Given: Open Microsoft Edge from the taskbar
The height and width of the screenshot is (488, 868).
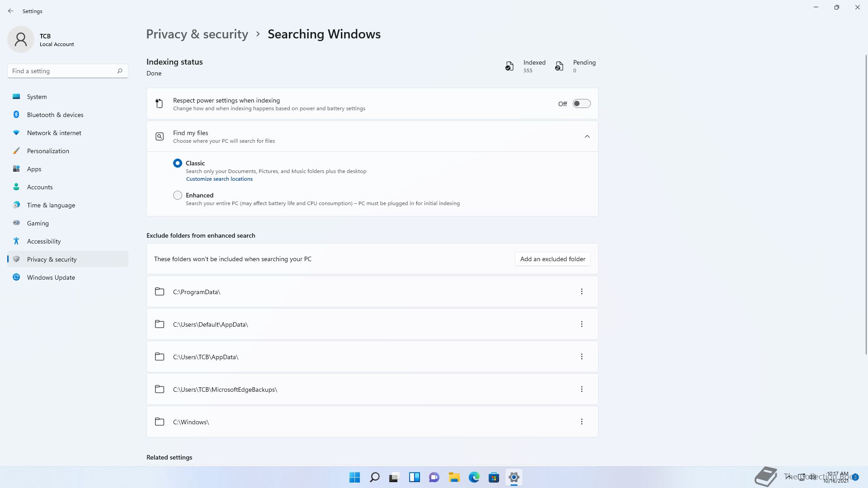Looking at the screenshot, I should click(474, 477).
